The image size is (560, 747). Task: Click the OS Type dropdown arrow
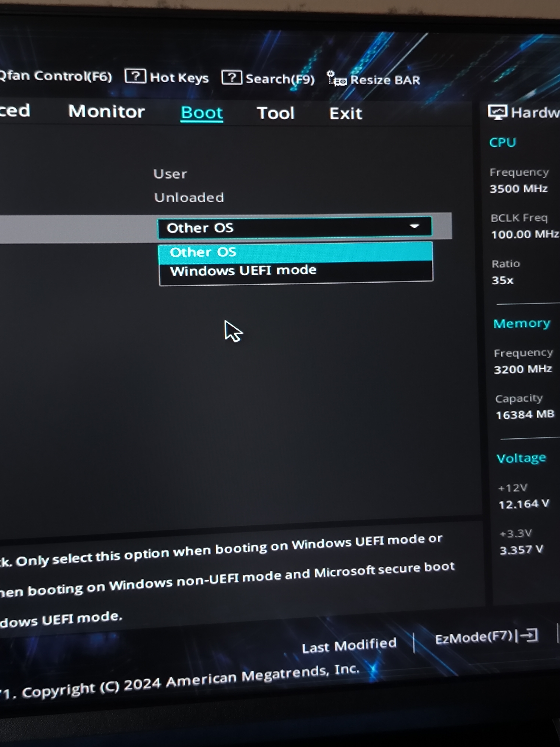414,226
